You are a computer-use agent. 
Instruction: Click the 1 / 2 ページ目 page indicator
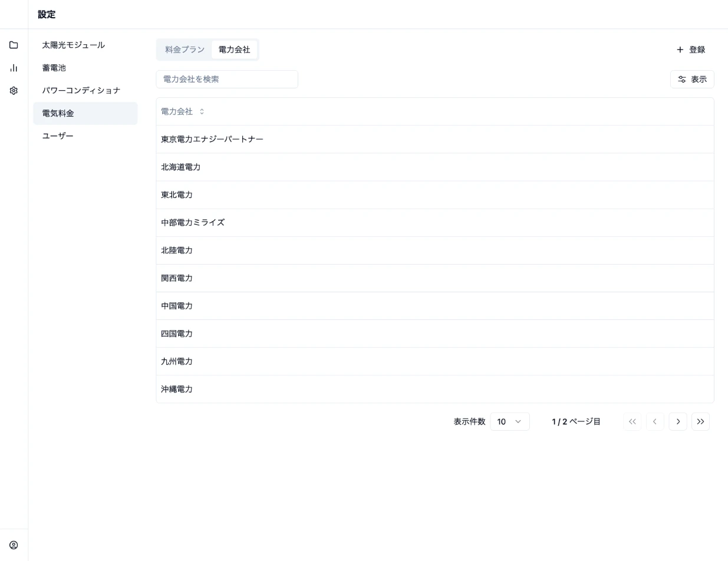point(576,421)
